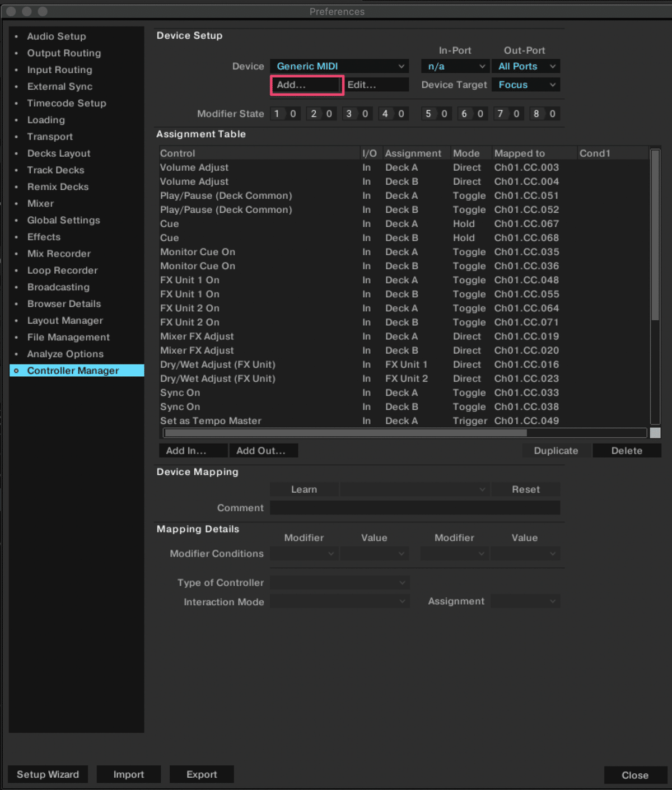Image resolution: width=672 pixels, height=790 pixels.
Task: Select Set as Tempo Master row
Action: (x=403, y=421)
